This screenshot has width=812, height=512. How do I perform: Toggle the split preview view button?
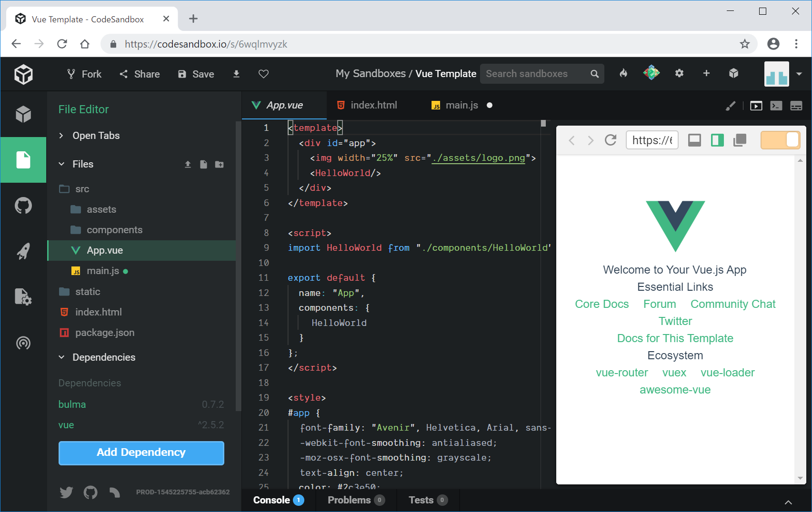click(717, 140)
